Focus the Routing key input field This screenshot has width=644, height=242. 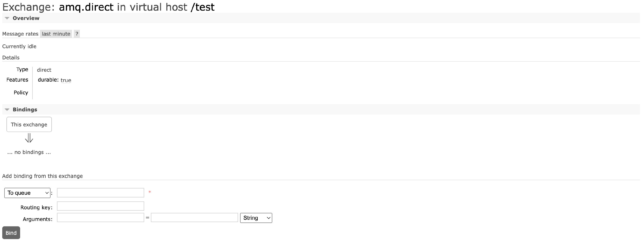[101, 206]
